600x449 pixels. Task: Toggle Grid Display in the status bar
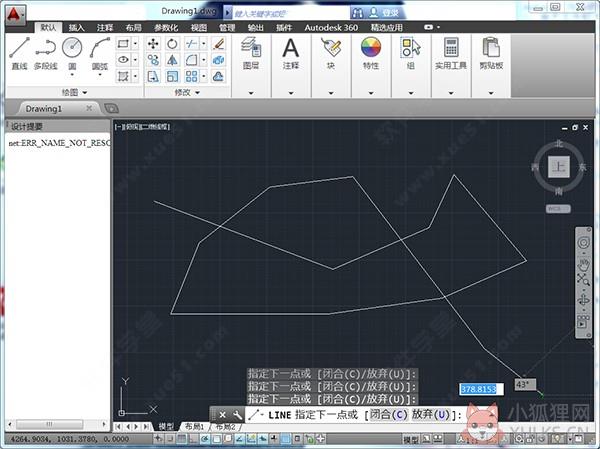pyautogui.click(x=181, y=439)
